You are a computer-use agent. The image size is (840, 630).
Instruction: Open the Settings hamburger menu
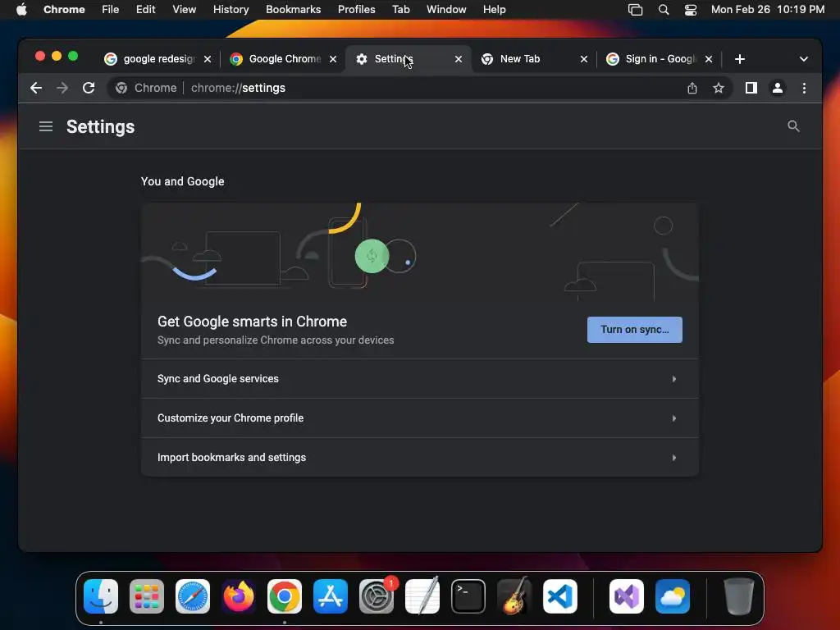pos(46,126)
